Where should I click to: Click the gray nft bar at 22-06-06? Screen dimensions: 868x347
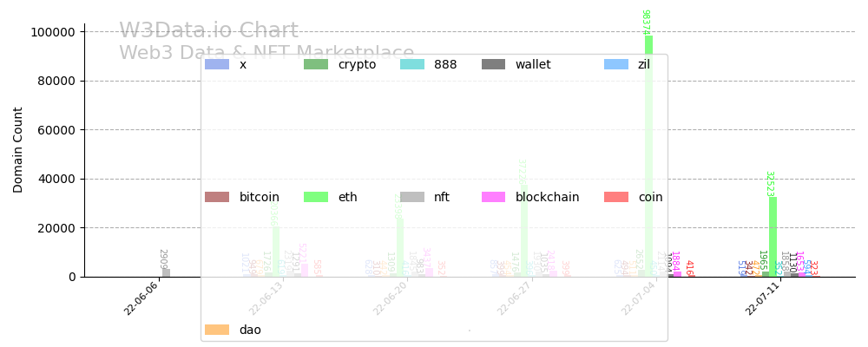pos(166,273)
